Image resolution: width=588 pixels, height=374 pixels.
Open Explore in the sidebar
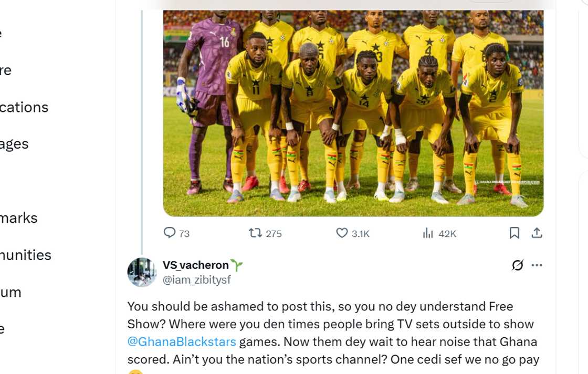point(6,70)
